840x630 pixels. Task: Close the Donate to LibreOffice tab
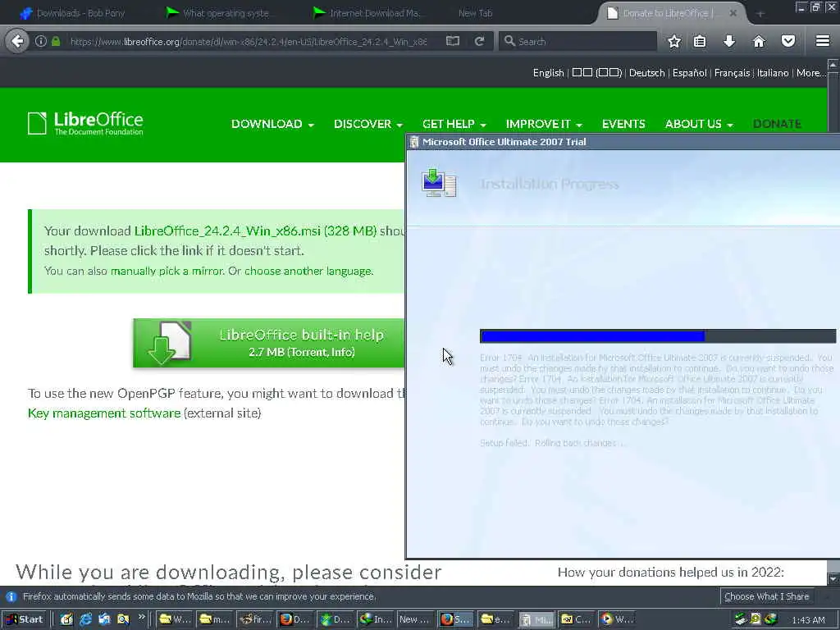point(733,13)
